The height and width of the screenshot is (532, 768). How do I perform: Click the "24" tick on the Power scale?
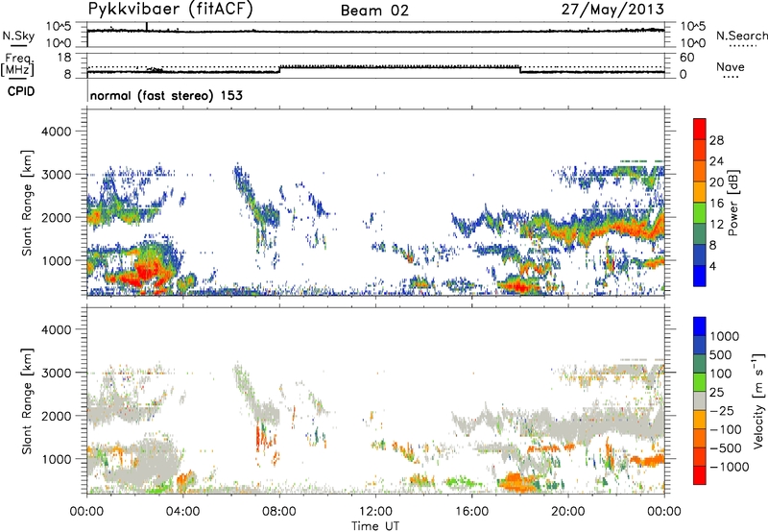pos(716,161)
